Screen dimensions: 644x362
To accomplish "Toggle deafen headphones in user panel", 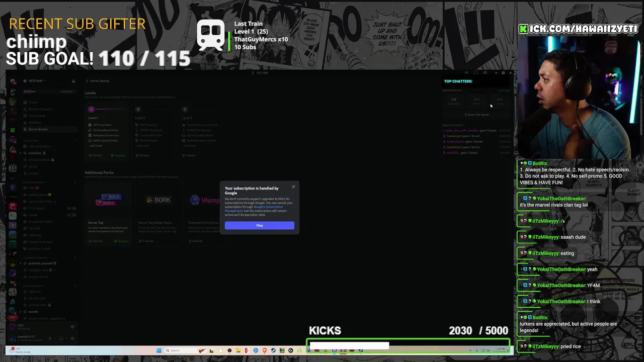I will (61, 338).
